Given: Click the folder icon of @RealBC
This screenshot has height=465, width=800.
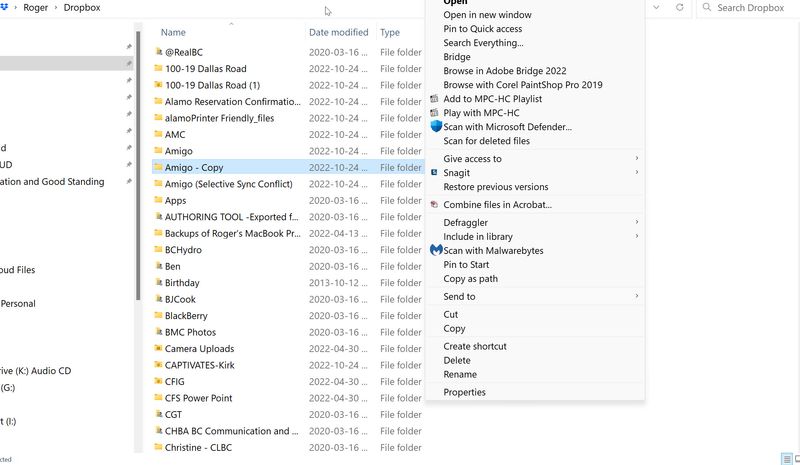Looking at the screenshot, I should [x=158, y=52].
